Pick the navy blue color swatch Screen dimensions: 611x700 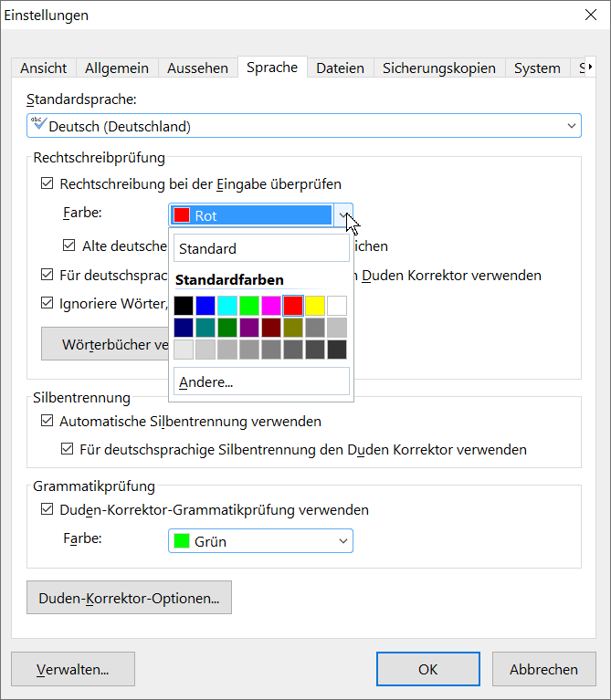tap(184, 328)
